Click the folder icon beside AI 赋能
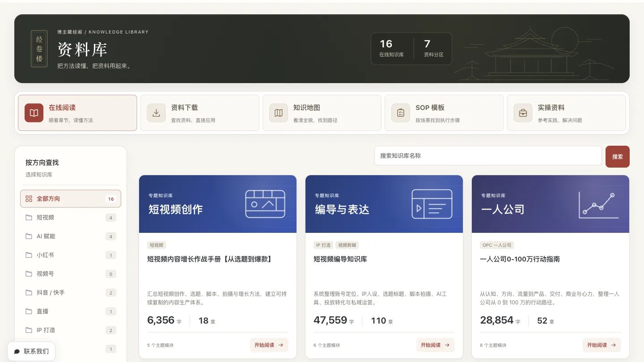Viewport: 644px width, 362px height. [x=29, y=236]
